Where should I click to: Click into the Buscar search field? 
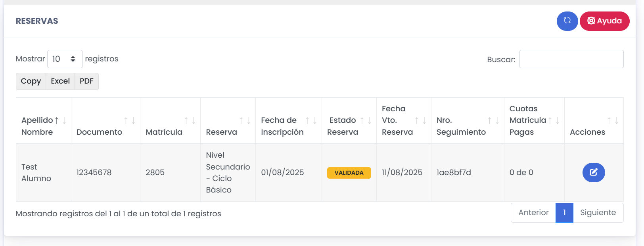pyautogui.click(x=571, y=59)
